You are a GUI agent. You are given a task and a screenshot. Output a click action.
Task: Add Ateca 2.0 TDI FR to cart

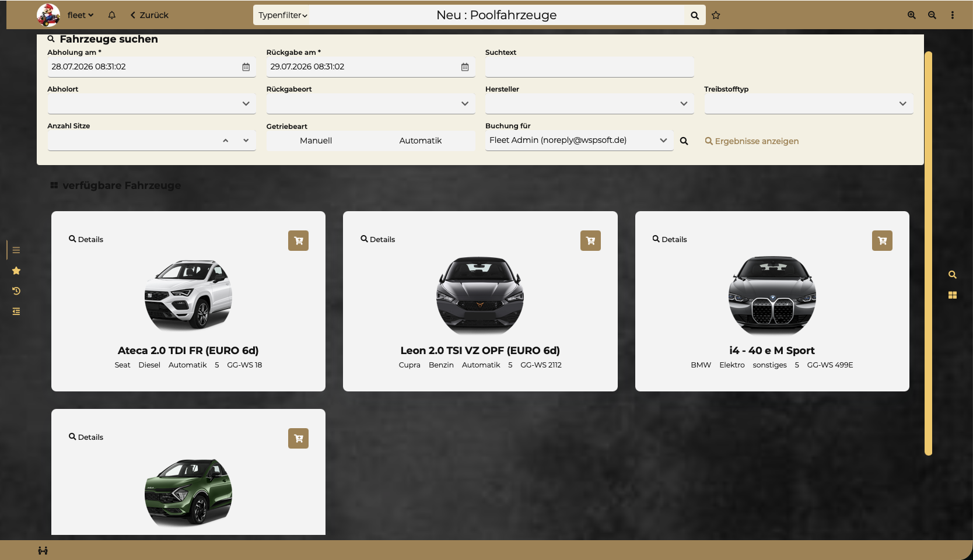[x=299, y=240]
